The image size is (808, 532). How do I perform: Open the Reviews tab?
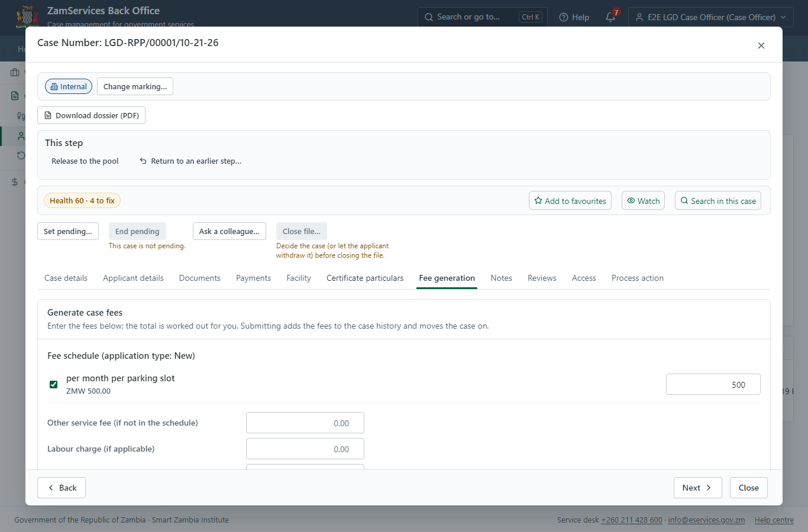coord(542,278)
